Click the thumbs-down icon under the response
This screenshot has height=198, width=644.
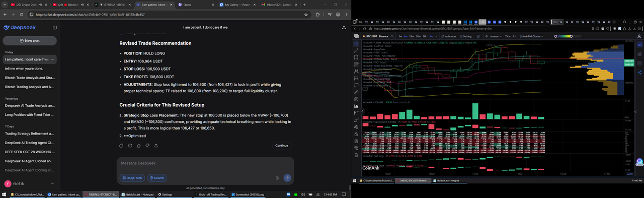click(147, 146)
